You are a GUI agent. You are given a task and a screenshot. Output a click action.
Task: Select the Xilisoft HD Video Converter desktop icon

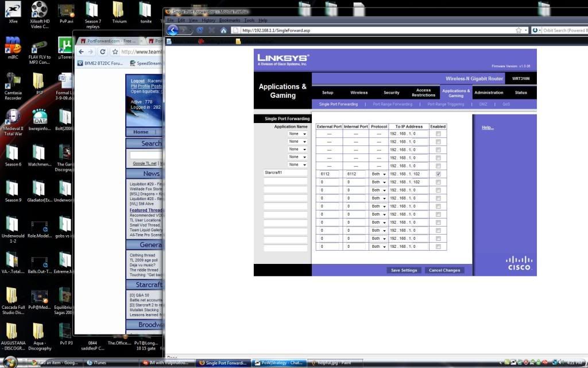click(40, 14)
